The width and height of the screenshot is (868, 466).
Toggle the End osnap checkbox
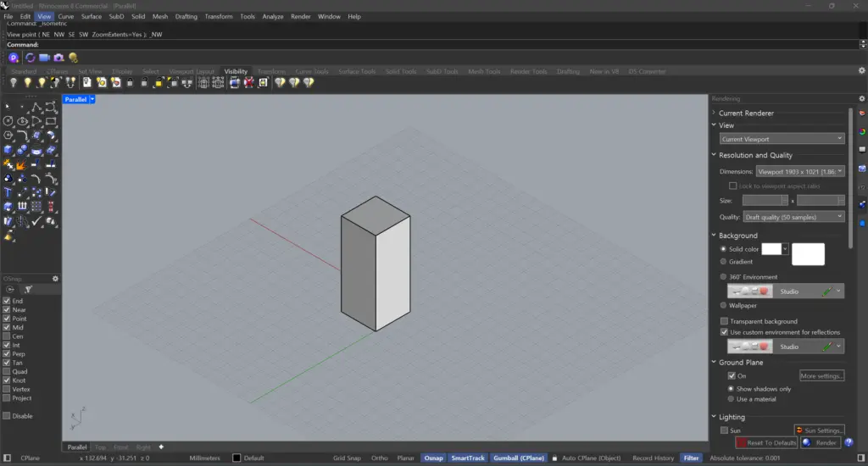(x=7, y=301)
